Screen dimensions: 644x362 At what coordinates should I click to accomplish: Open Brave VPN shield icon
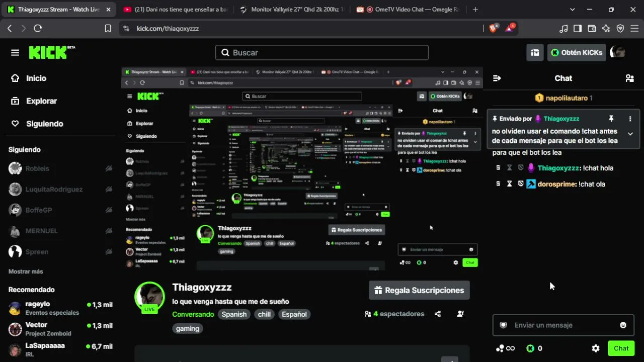pos(620,29)
